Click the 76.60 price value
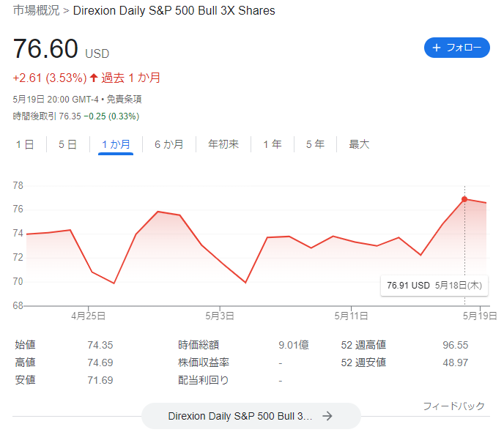 [45, 49]
